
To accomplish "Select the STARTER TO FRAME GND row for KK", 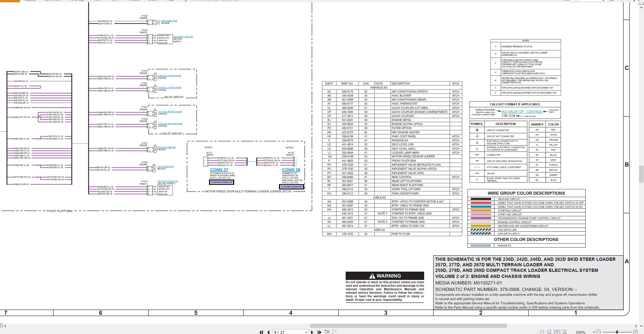I will (x=392, y=222).
